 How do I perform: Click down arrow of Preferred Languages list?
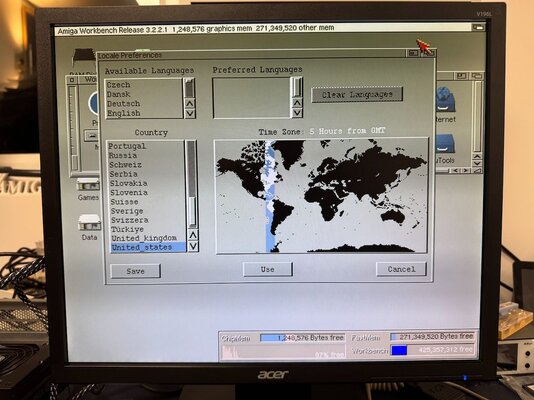(297, 113)
